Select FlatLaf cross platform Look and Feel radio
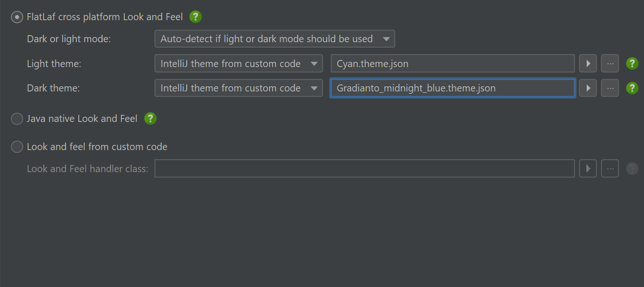644x287 pixels. tap(17, 17)
